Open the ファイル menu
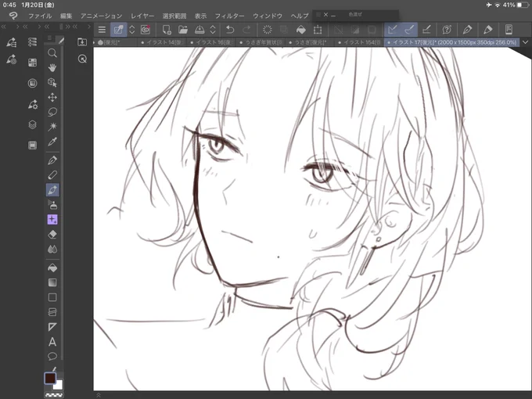The height and width of the screenshot is (399, 532). [40, 16]
